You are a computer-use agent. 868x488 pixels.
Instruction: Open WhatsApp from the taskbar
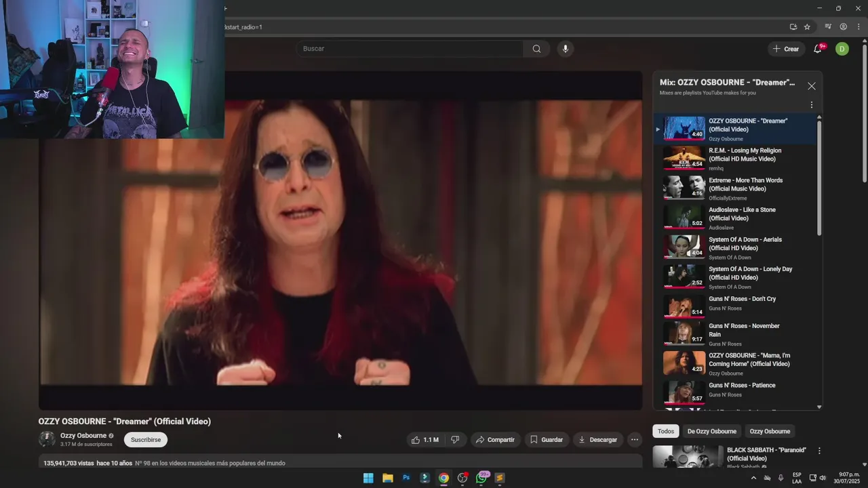click(x=481, y=478)
